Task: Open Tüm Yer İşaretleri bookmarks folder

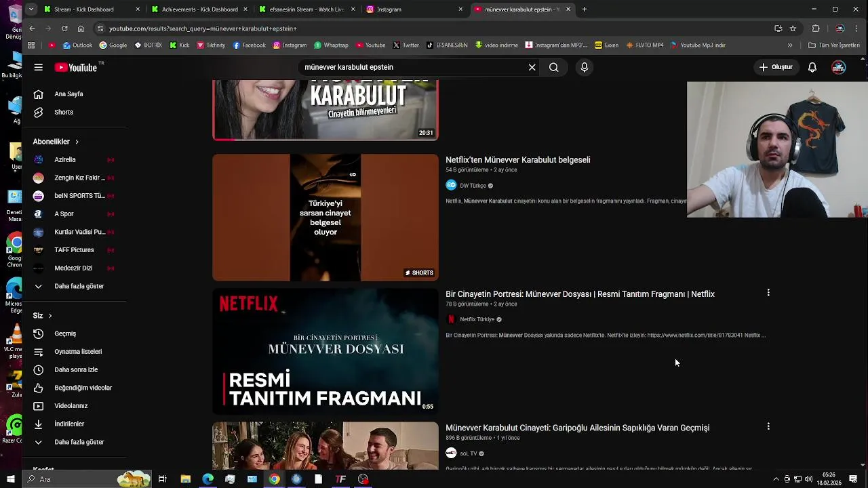Action: (x=834, y=45)
